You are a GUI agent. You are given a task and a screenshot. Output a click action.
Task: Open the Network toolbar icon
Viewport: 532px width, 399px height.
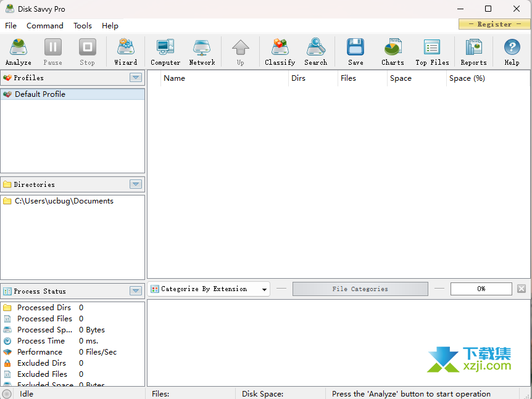point(202,52)
